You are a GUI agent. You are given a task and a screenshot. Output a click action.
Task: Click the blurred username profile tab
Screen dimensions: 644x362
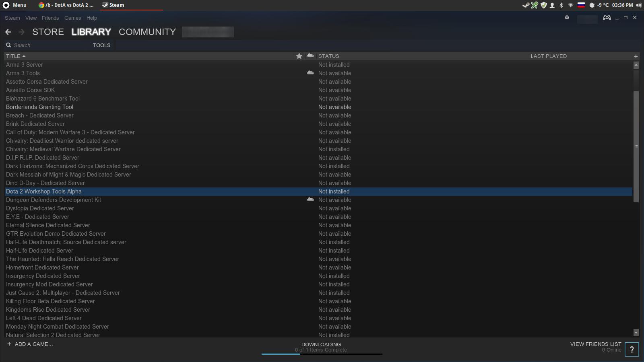[208, 32]
